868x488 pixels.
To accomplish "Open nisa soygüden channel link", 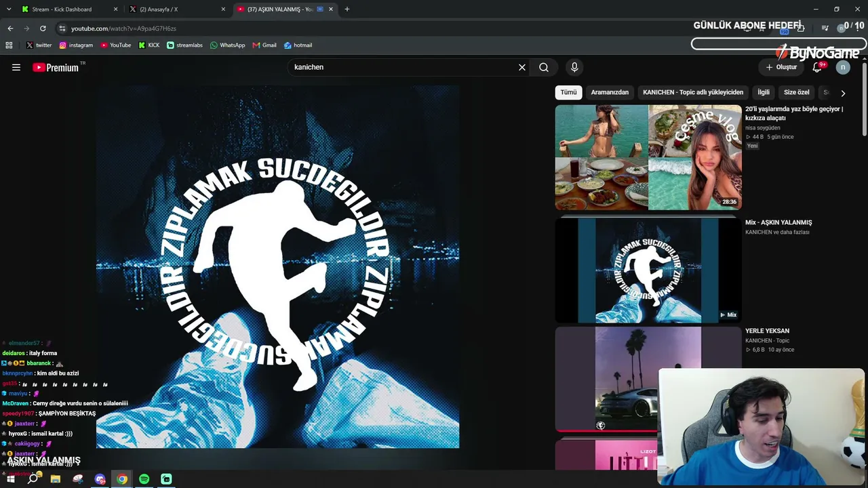I will pos(763,127).
